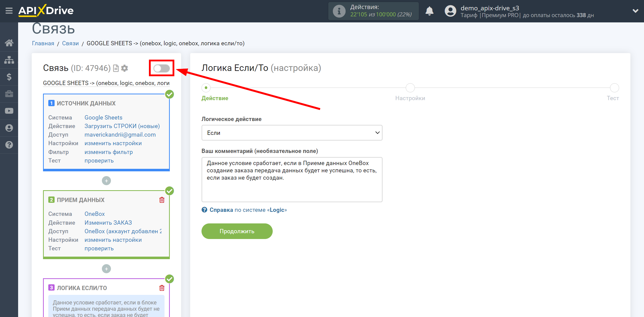Screen dimensions: 644x317
Task: Click изменить настройки in data source block
Action: 113,143
